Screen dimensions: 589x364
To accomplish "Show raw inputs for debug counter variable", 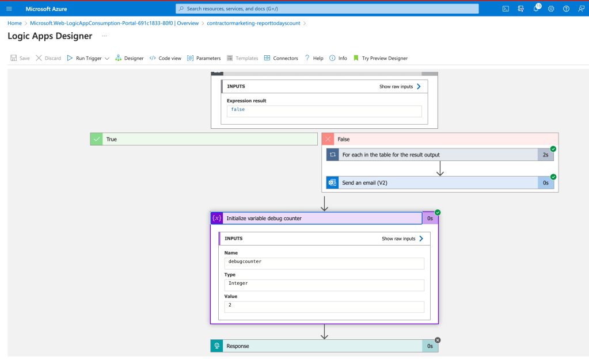I will coord(402,239).
